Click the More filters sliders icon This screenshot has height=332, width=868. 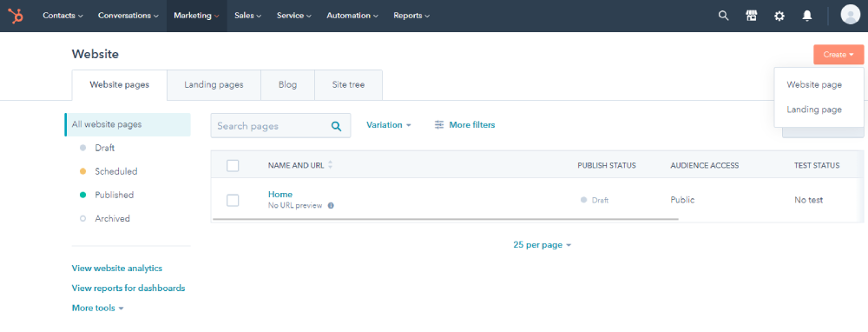coord(439,125)
